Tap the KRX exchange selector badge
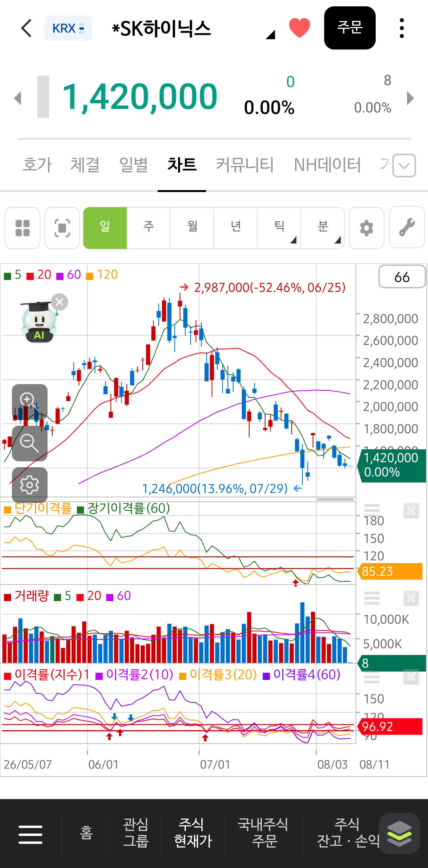The image size is (428, 868). 68,28
